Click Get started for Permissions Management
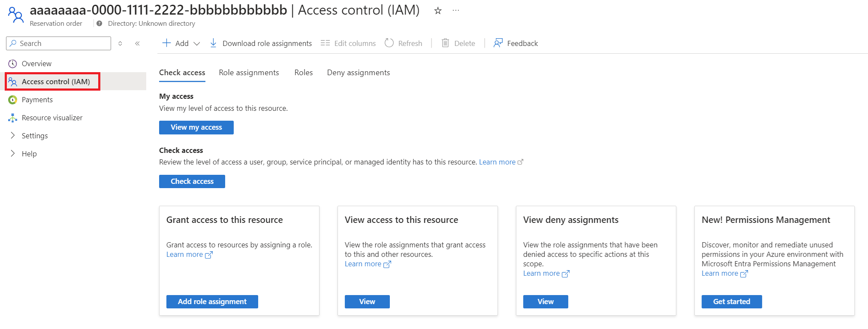 pos(731,302)
